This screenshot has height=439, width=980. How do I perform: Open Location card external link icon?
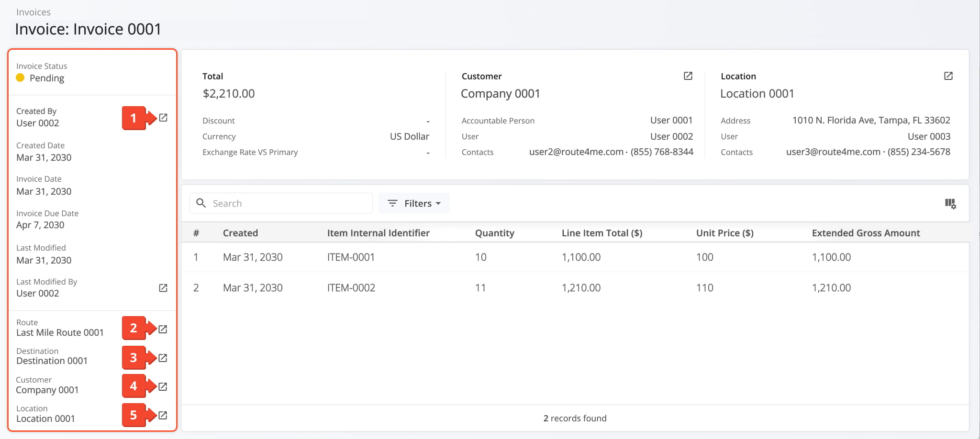coord(948,76)
